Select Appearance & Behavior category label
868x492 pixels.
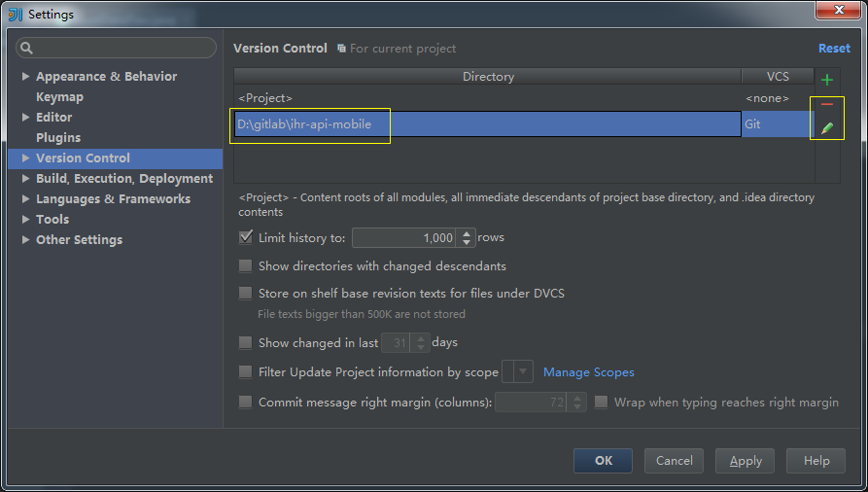106,77
